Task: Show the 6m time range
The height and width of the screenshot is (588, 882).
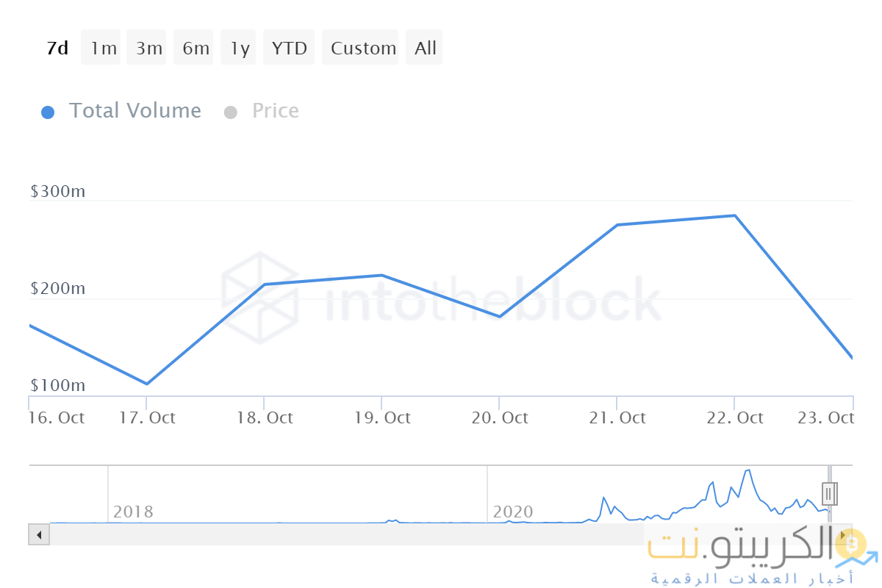Action: click(x=196, y=49)
